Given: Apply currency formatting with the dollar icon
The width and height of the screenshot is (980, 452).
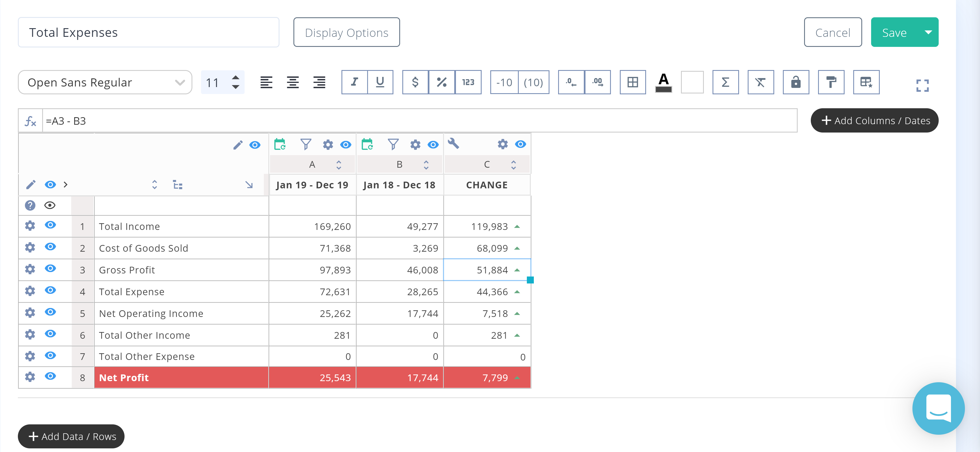Looking at the screenshot, I should click(x=415, y=82).
